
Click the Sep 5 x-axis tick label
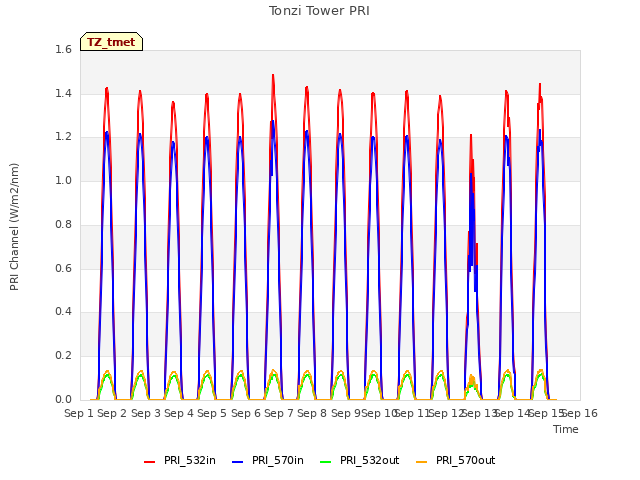tap(212, 413)
